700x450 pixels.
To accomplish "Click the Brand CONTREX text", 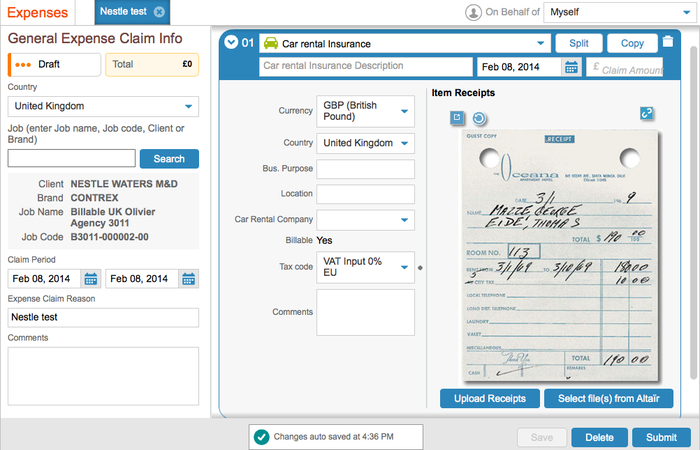I will click(94, 198).
